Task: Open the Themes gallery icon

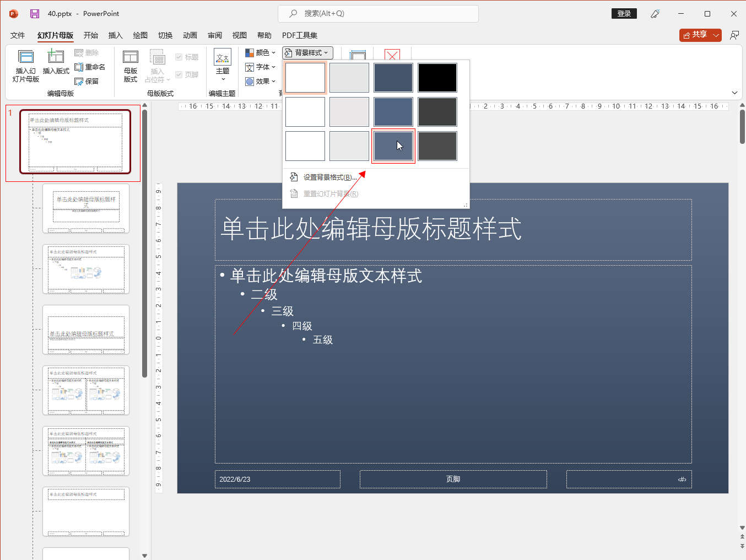Action: [223, 57]
